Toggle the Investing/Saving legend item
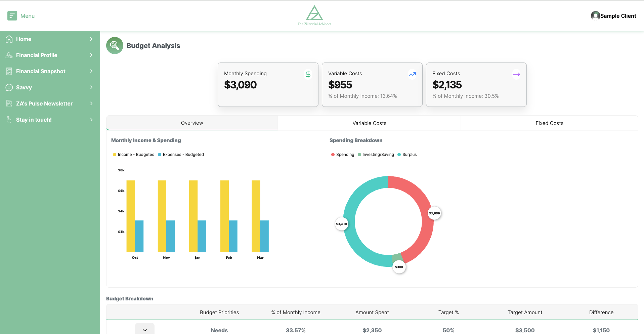Image resolution: width=644 pixels, height=334 pixels. pyautogui.click(x=376, y=155)
